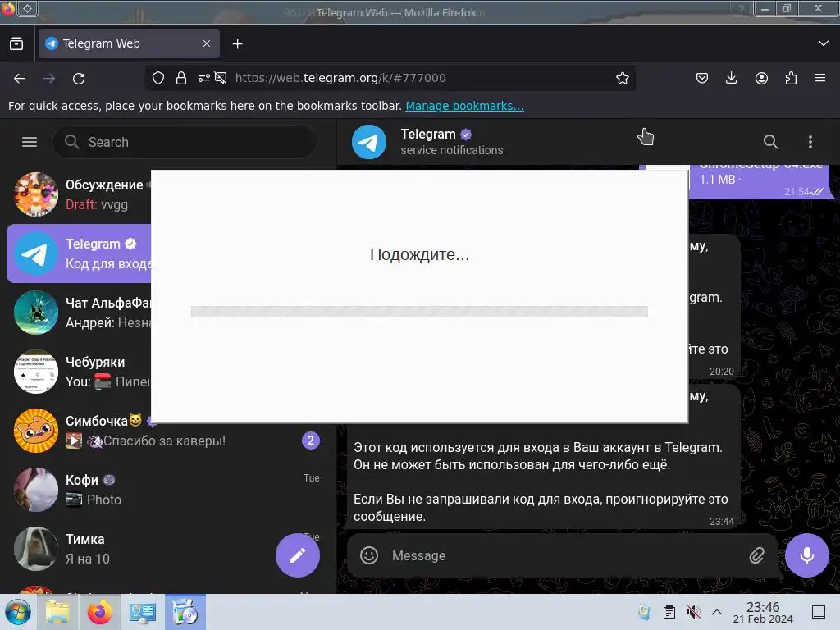Open Firefox application menu

click(x=820, y=78)
